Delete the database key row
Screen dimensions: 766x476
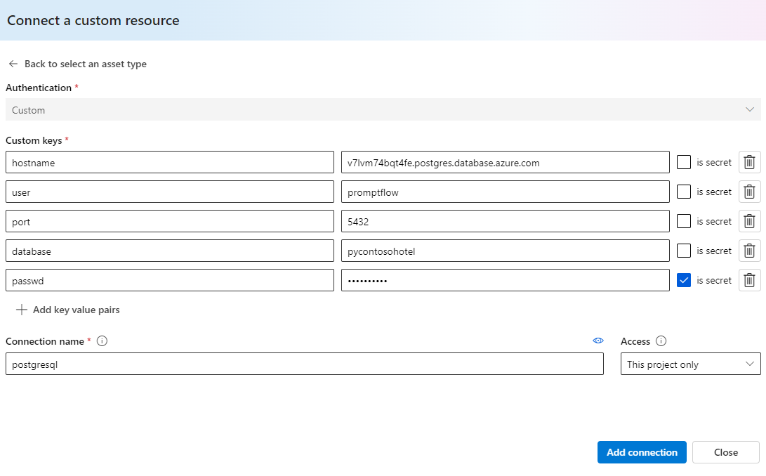tap(749, 251)
